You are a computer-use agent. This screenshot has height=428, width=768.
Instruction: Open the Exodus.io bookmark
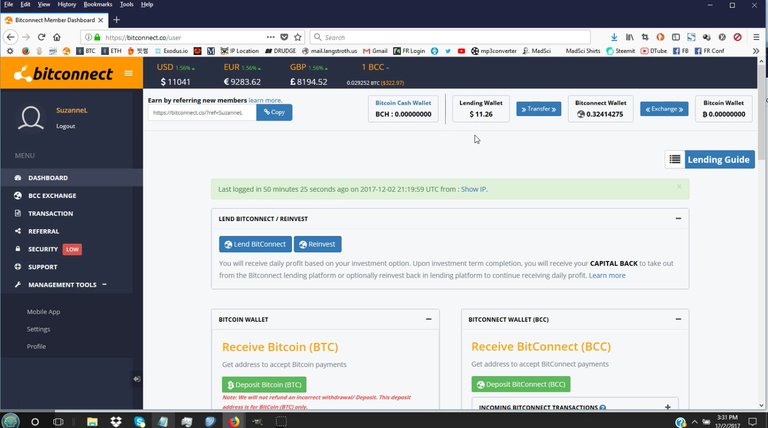[x=171, y=50]
